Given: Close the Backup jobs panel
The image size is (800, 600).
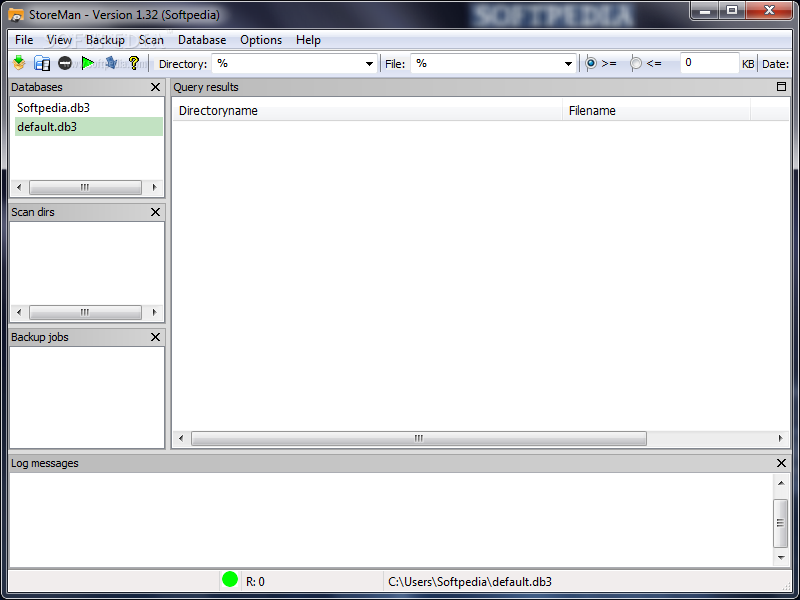Looking at the screenshot, I should (x=156, y=337).
